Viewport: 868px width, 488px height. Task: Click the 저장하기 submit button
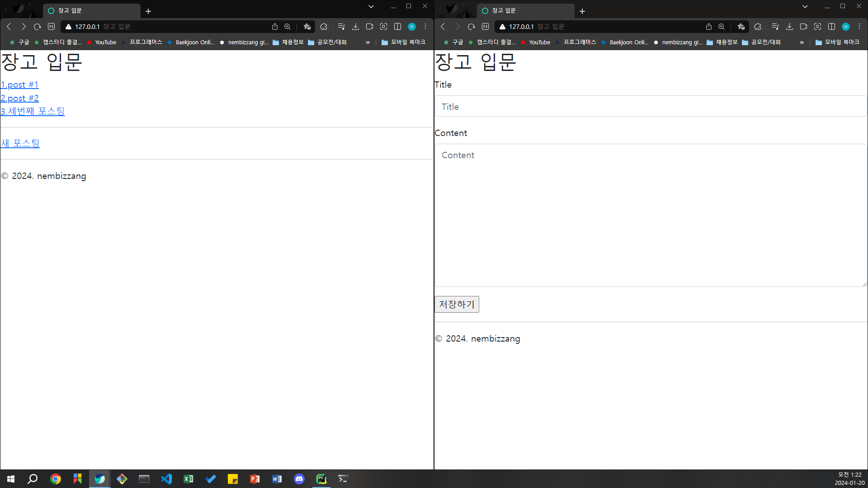click(x=457, y=305)
